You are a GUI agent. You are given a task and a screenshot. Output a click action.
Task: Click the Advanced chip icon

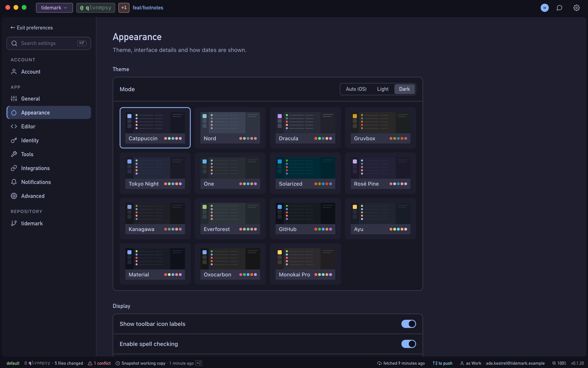pos(14,196)
